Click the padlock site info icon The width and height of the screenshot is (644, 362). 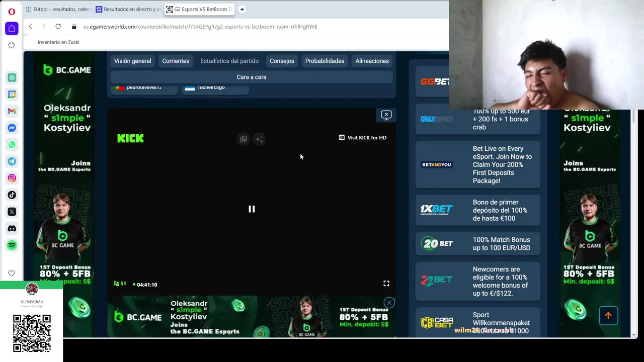coord(74,27)
